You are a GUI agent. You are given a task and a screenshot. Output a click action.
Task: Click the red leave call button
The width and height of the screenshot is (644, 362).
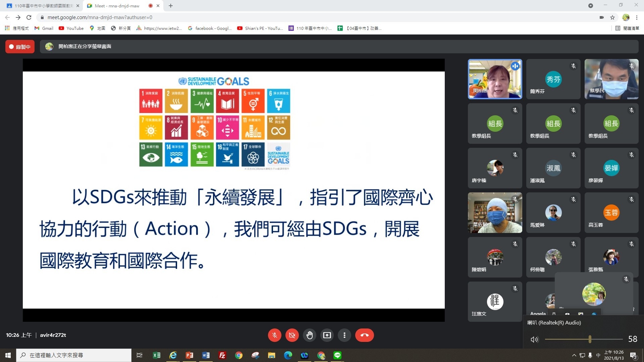(x=364, y=335)
